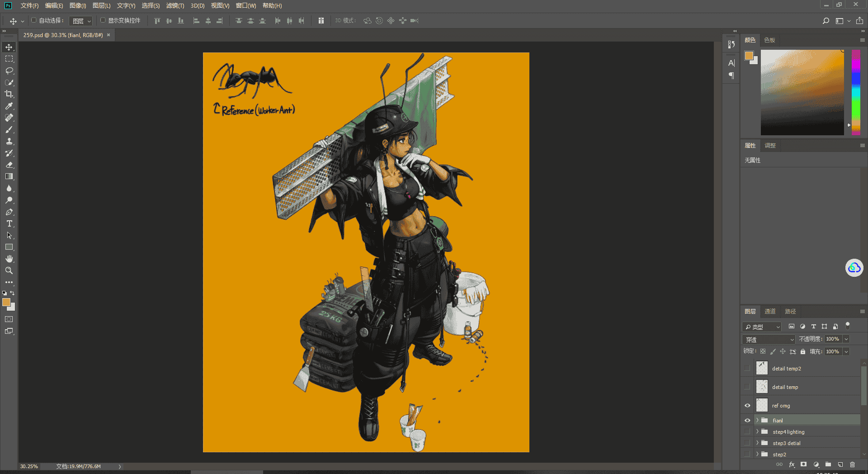Select the Zoom tool
The width and height of the screenshot is (868, 474).
(9, 270)
